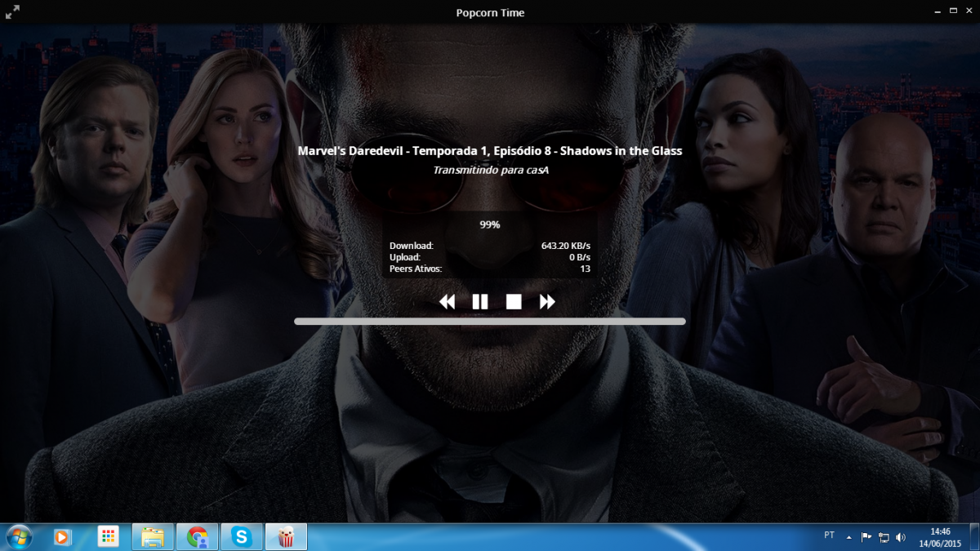Open the Action Center flag icon

(x=866, y=537)
